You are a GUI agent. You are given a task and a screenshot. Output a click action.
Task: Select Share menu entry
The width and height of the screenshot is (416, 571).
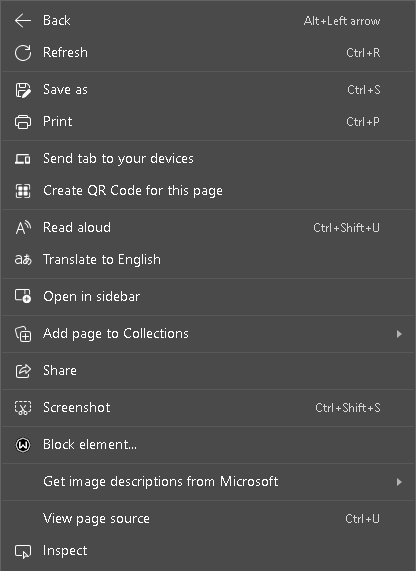(x=208, y=371)
